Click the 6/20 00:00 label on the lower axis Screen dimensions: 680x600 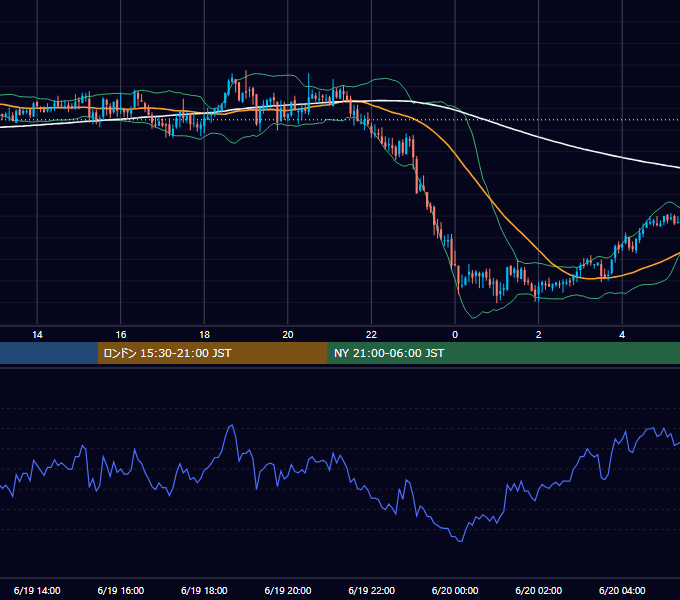455,590
